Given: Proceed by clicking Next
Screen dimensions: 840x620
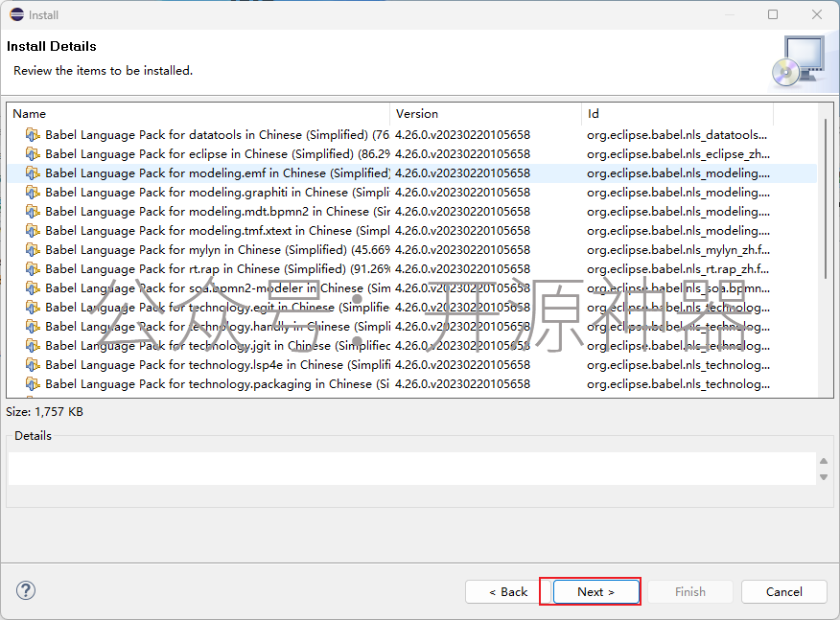Looking at the screenshot, I should pyautogui.click(x=595, y=591).
